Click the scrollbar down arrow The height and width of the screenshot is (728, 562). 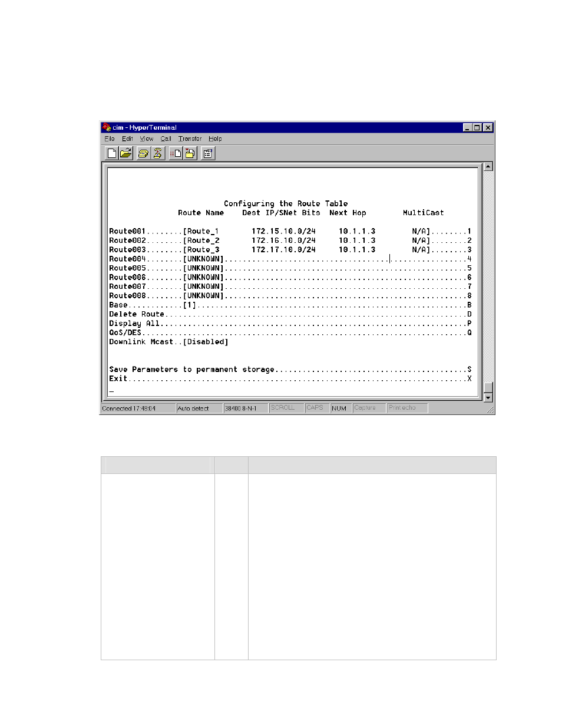488,398
